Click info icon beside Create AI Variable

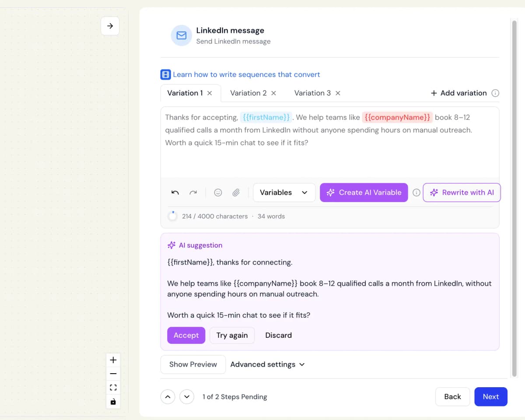pos(416,192)
